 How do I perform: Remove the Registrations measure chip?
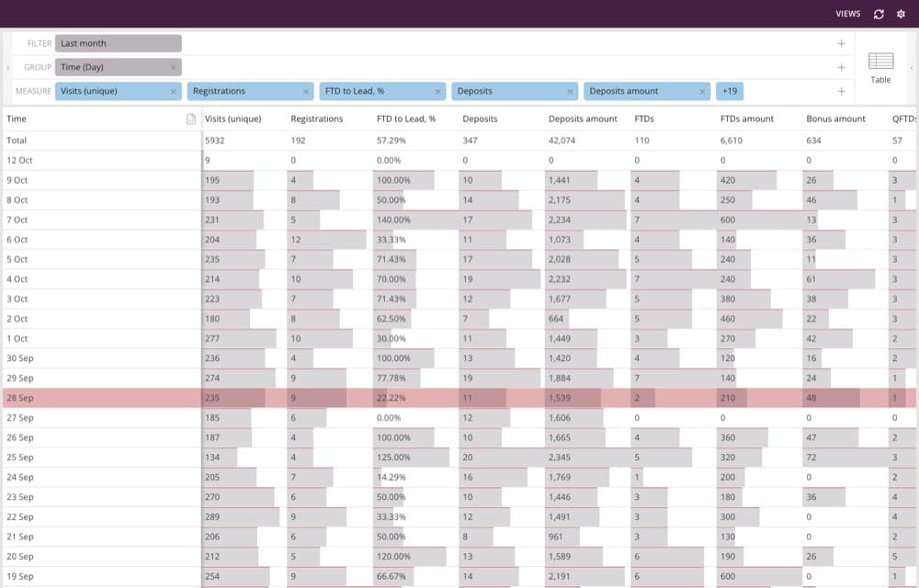[x=305, y=91]
